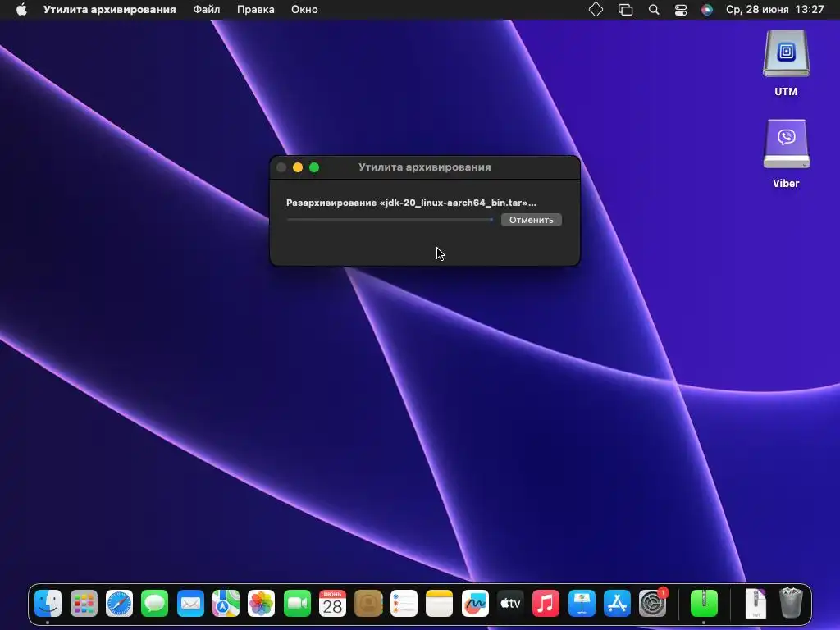This screenshot has height=630, width=840.
Task: Click the Stage Manager windows icon in menu bar
Action: coord(625,10)
